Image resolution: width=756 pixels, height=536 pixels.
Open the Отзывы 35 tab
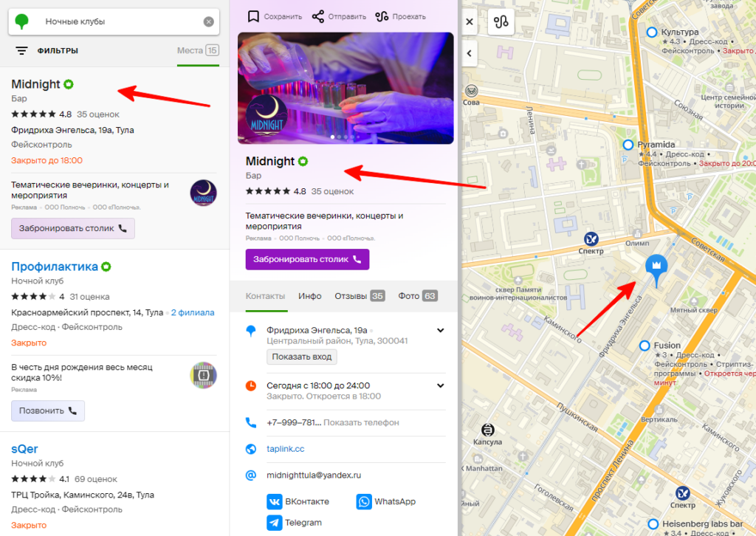pyautogui.click(x=360, y=296)
